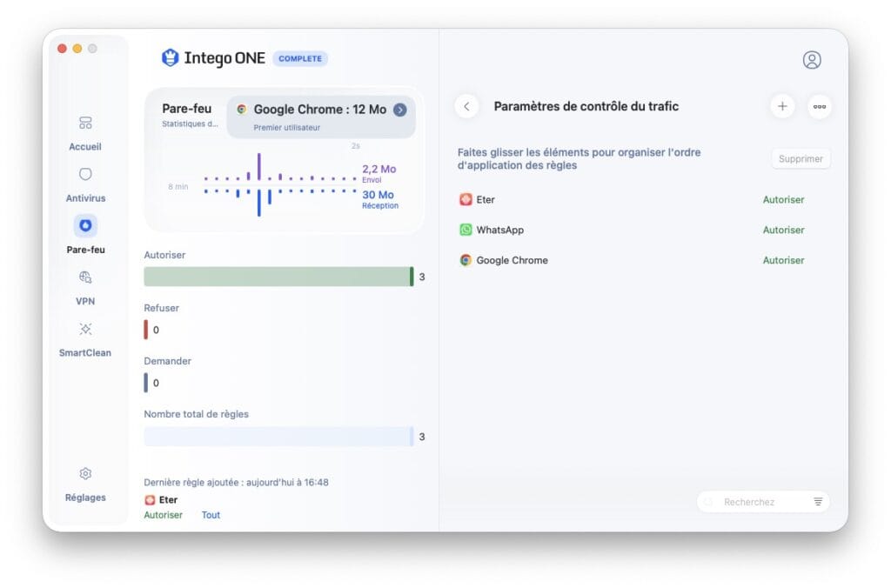This screenshot has height=588, width=891.
Task: Click the 2,2 Mo Envoi value
Action: click(x=379, y=173)
